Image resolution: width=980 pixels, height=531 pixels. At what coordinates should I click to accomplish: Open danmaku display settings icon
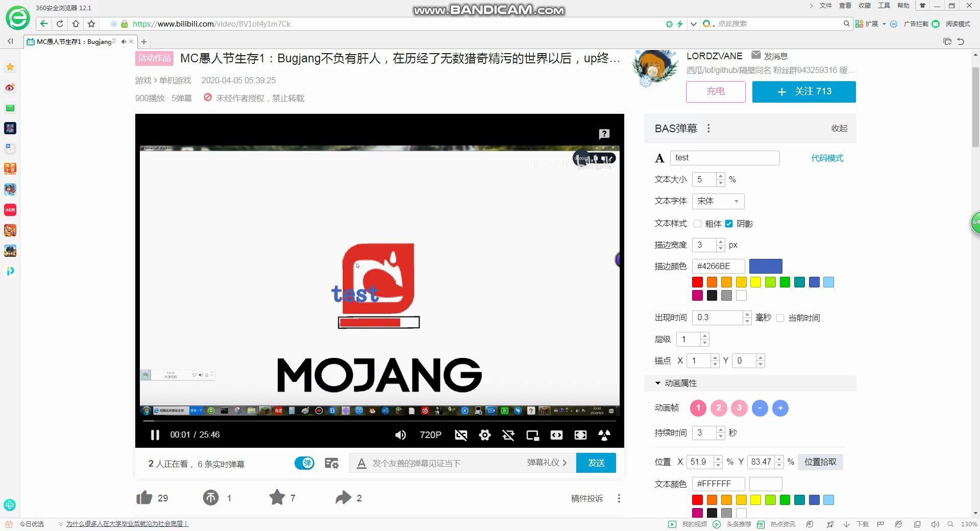pyautogui.click(x=332, y=463)
